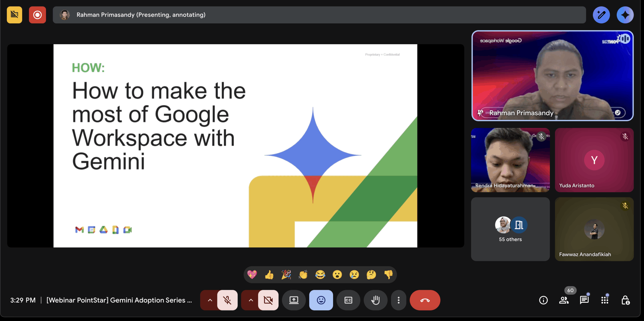This screenshot has width=644, height=321.
Task: Expand audio settings chevron
Action: [x=210, y=300]
